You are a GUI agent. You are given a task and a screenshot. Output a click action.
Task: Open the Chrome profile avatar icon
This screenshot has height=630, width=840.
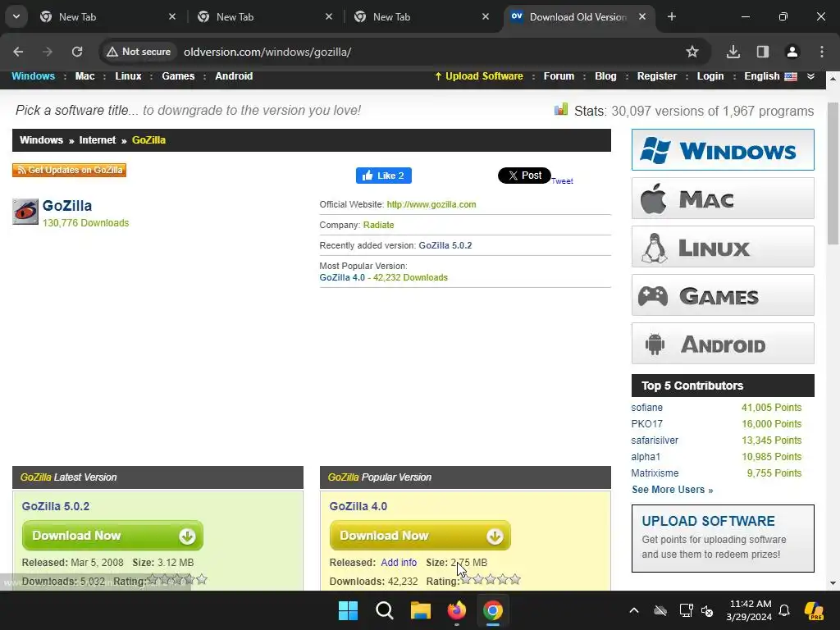pyautogui.click(x=792, y=52)
